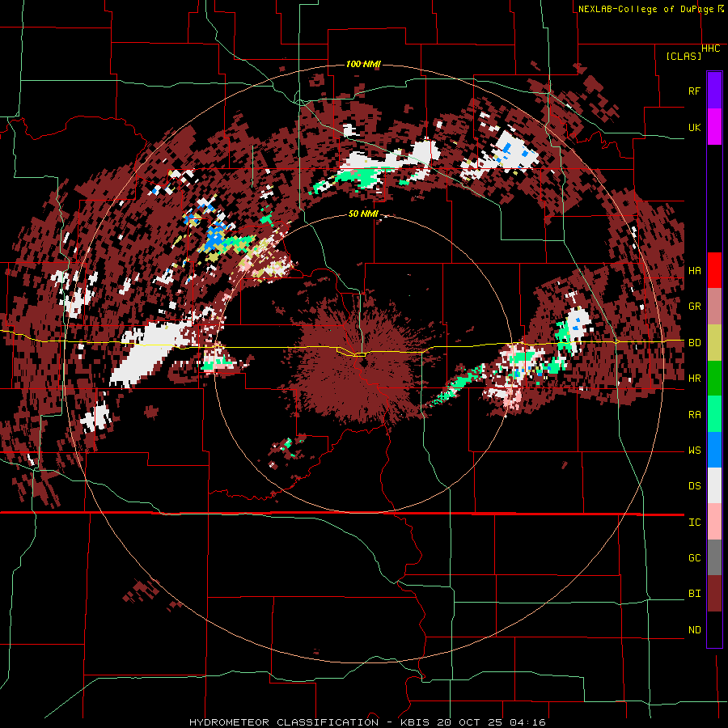Click the "RF" legend label

point(695,91)
